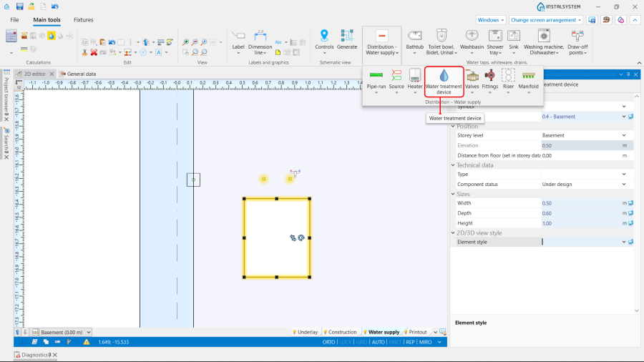Click the Generate schematic view icon
The width and height of the screenshot is (644, 362).
pyautogui.click(x=347, y=36)
